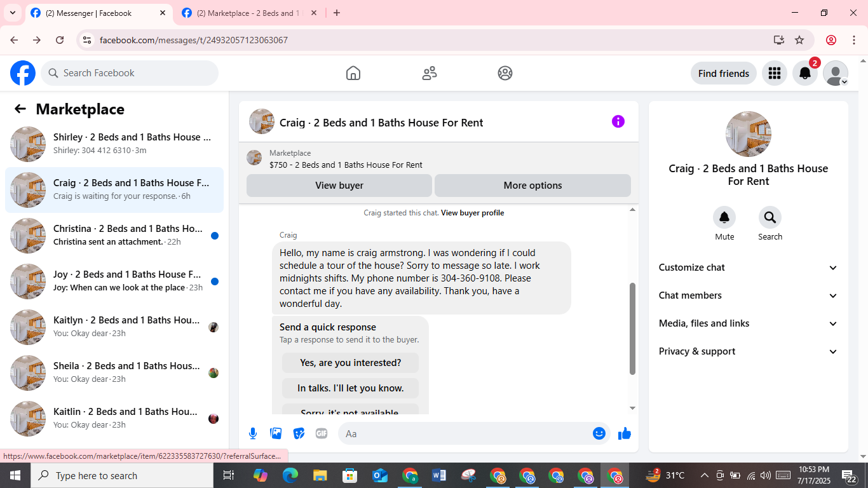Choose a GIF with the GIF icon
The width and height of the screenshot is (868, 488).
322,433
